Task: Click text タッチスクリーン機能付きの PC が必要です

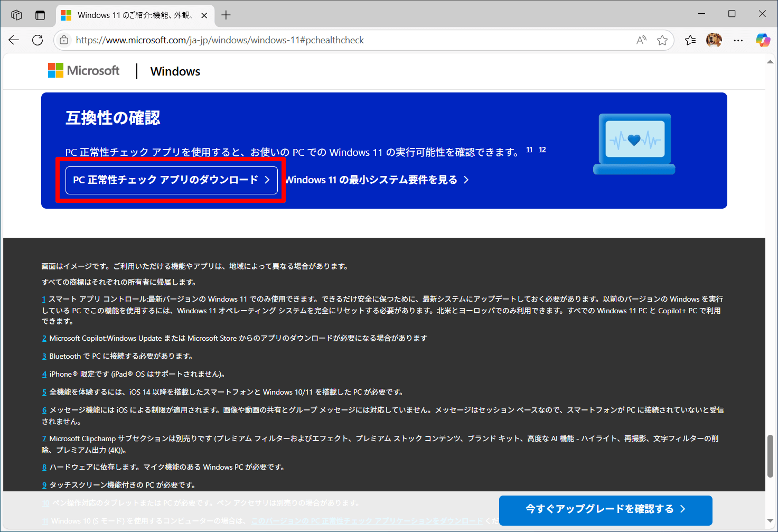Action: tap(123, 485)
